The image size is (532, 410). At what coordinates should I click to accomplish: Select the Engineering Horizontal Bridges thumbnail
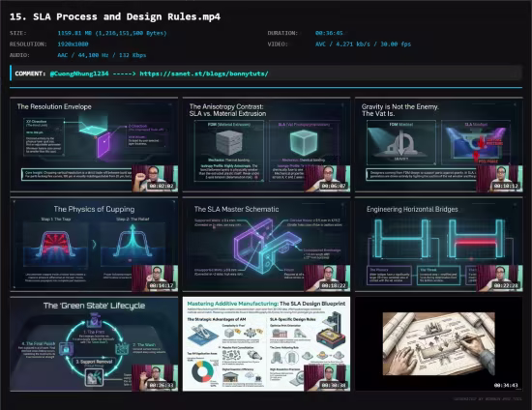coord(439,245)
